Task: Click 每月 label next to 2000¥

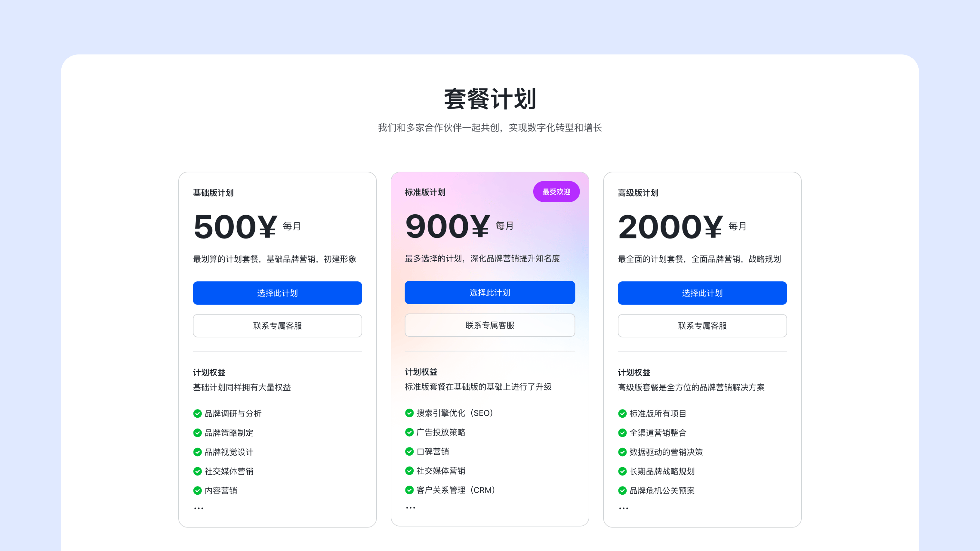Action: point(737,226)
